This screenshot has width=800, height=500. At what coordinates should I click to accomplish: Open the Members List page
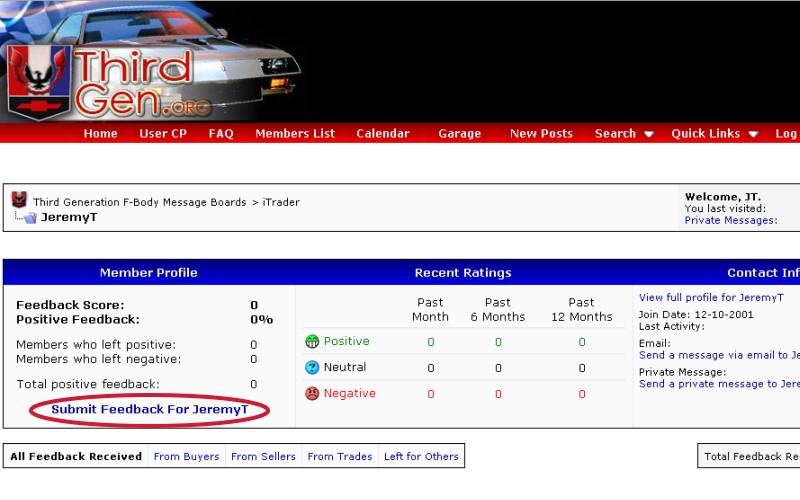point(295,134)
